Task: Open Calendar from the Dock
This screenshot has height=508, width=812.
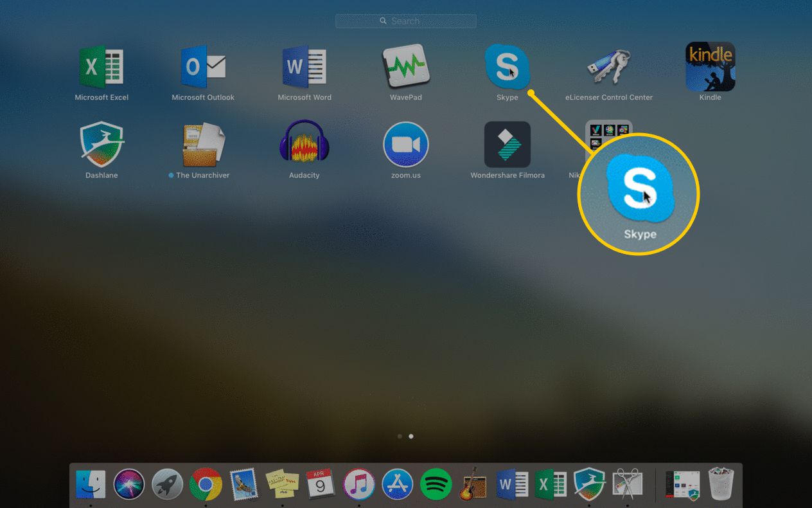Action: pyautogui.click(x=321, y=484)
